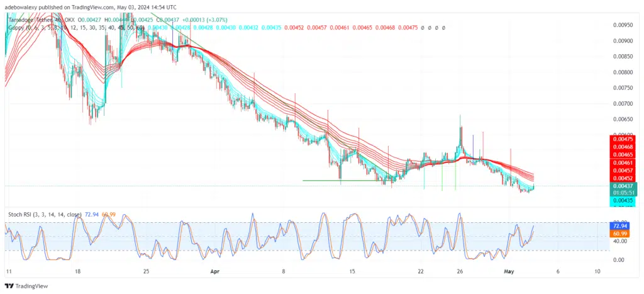
Task: Click the TradingView logo at bottom left
Action: pyautogui.click(x=25, y=286)
